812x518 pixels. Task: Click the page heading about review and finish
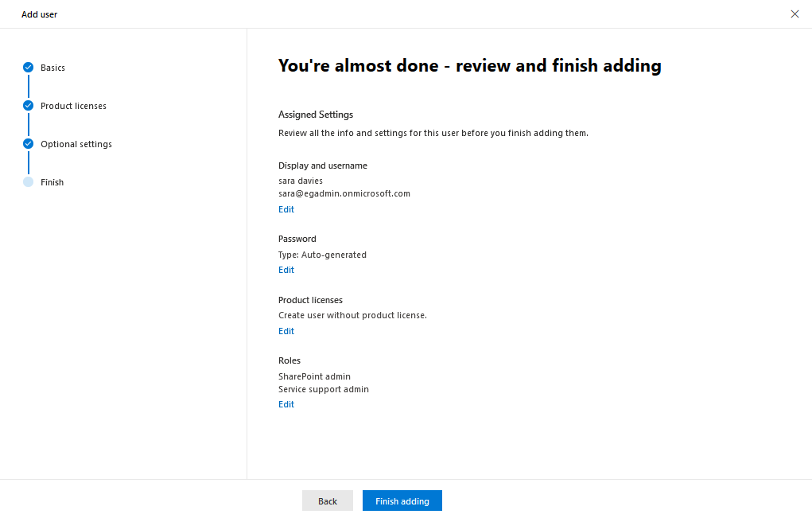[470, 66]
